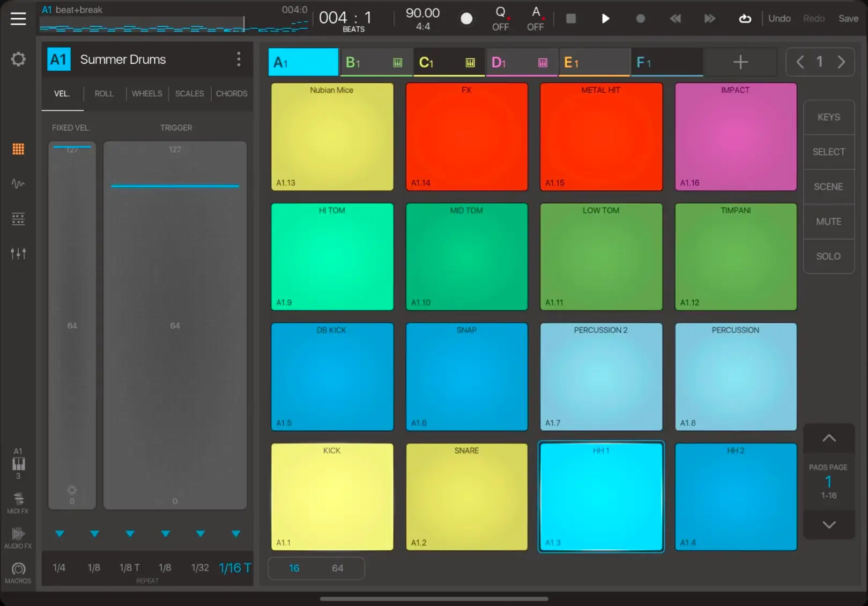Open Summer Drums three-dot options menu
868x606 pixels.
239,59
